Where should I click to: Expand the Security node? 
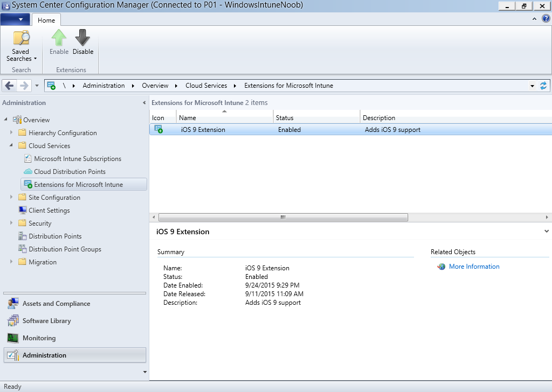[x=11, y=223]
